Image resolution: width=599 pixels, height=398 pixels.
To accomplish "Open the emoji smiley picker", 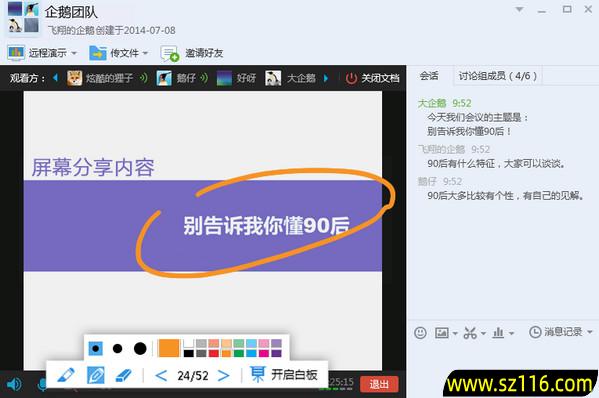I will [x=420, y=333].
